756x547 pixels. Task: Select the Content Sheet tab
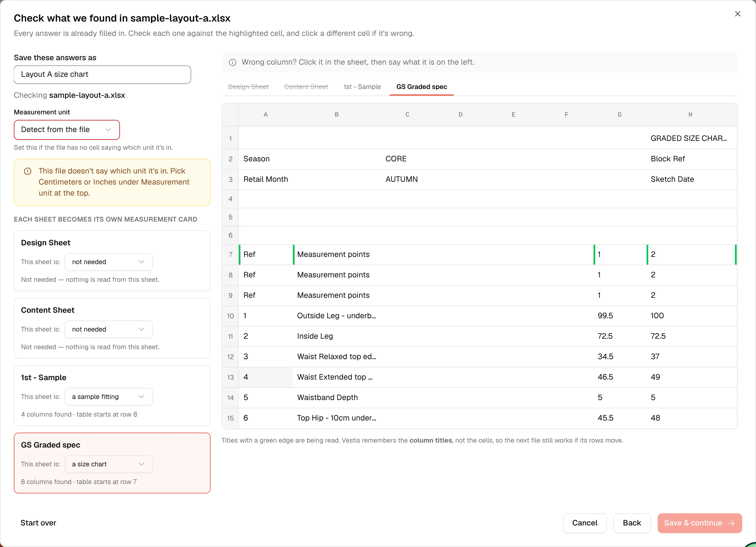pyautogui.click(x=306, y=87)
